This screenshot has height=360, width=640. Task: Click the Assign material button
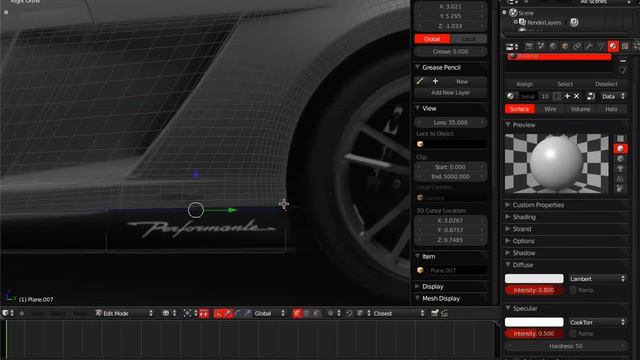[x=525, y=84]
